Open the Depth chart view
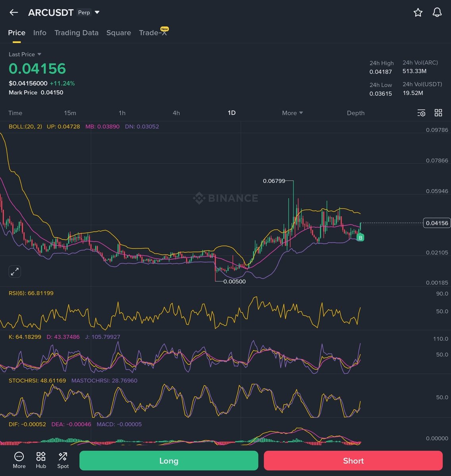 [x=356, y=113]
